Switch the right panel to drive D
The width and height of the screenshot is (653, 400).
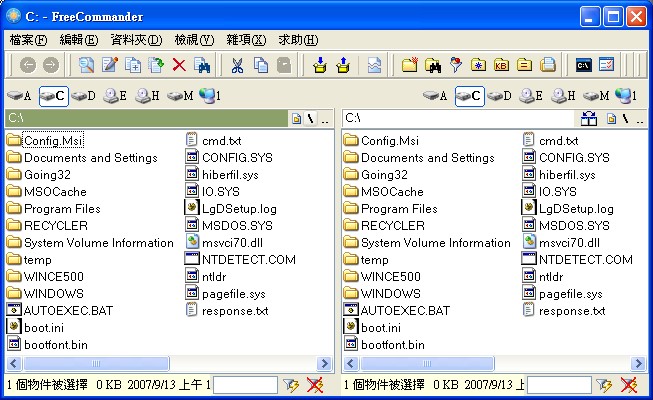pyautogui.click(x=499, y=96)
